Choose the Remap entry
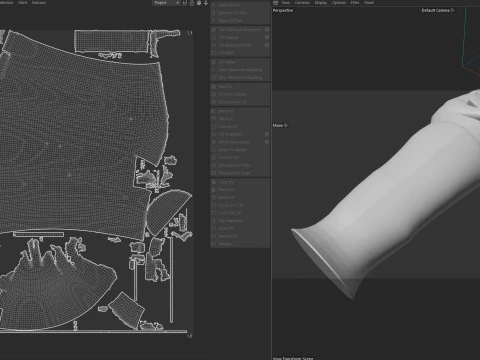This screenshot has width=480, height=360. coord(240,244)
